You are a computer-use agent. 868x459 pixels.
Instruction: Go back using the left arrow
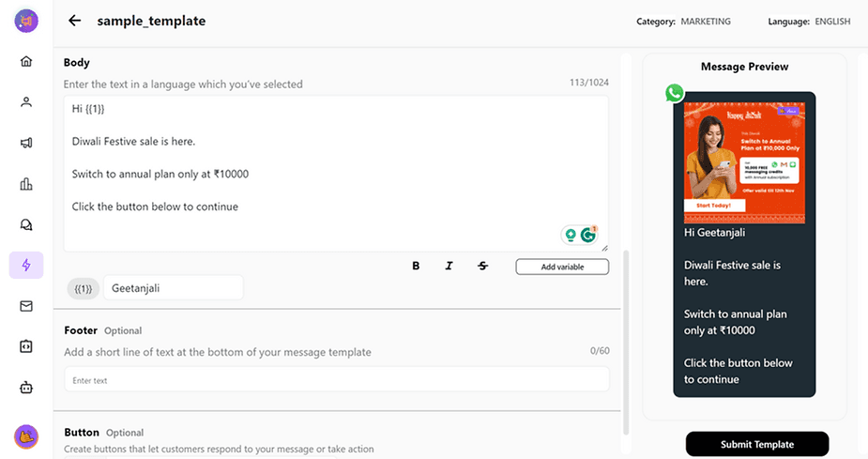pyautogui.click(x=74, y=21)
